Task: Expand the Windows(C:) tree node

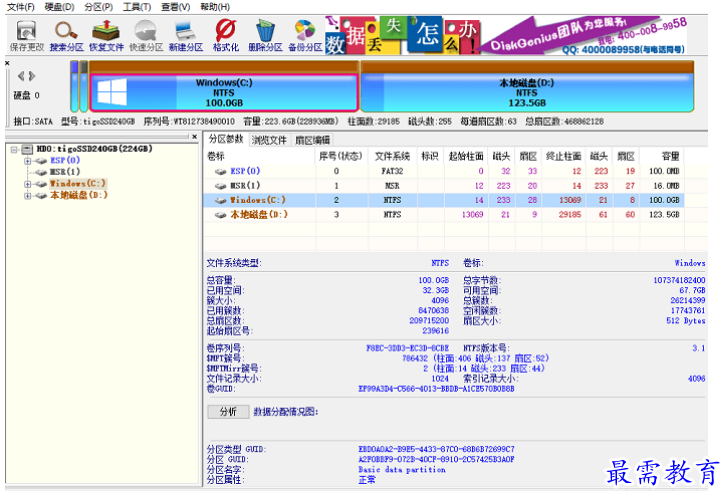Action: click(27, 184)
